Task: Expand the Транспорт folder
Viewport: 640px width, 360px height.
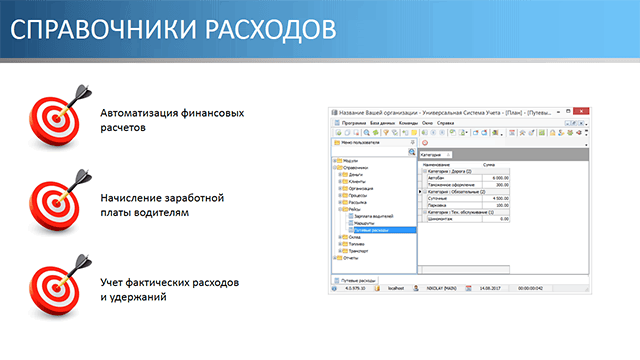Action: click(x=340, y=251)
